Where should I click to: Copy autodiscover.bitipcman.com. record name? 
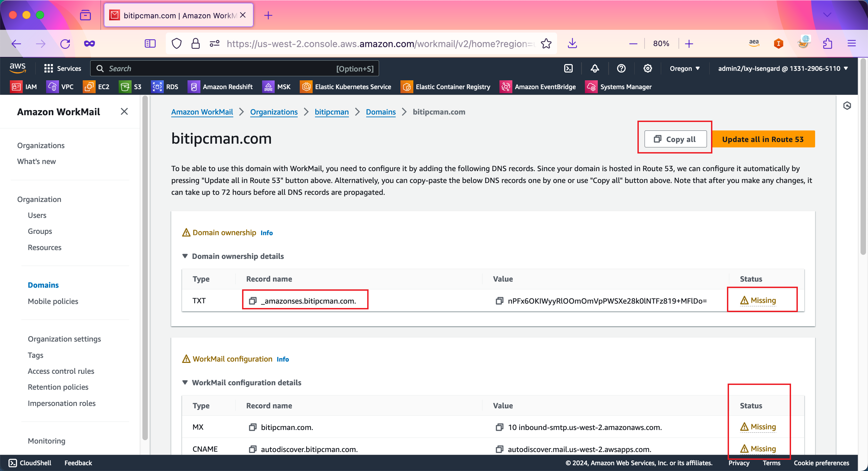pos(253,449)
